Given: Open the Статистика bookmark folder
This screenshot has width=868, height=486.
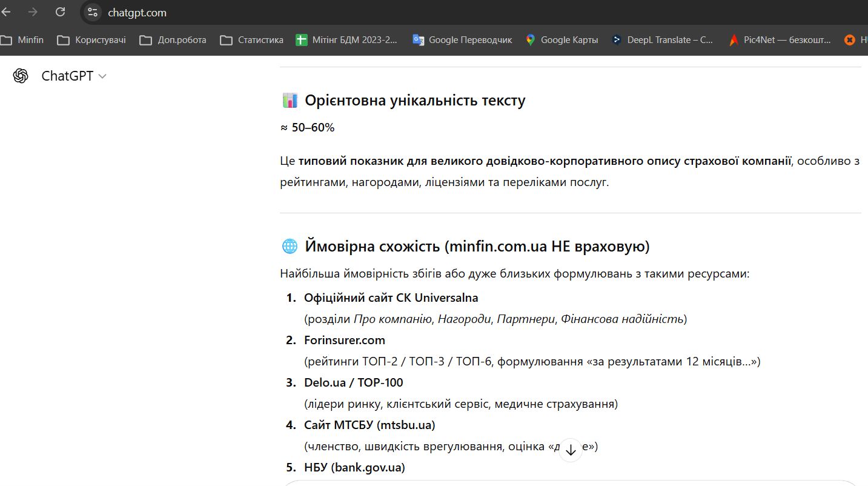Looking at the screenshot, I should 252,40.
